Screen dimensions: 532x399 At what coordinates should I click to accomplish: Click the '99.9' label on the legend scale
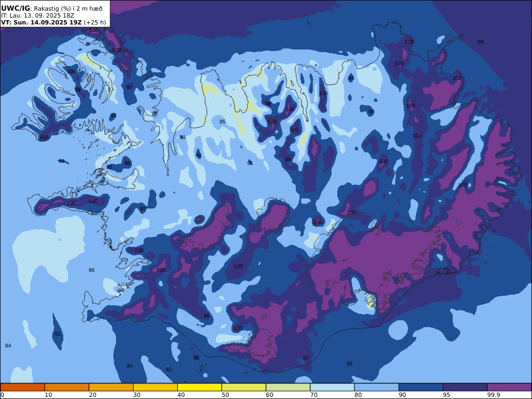tap(493, 395)
